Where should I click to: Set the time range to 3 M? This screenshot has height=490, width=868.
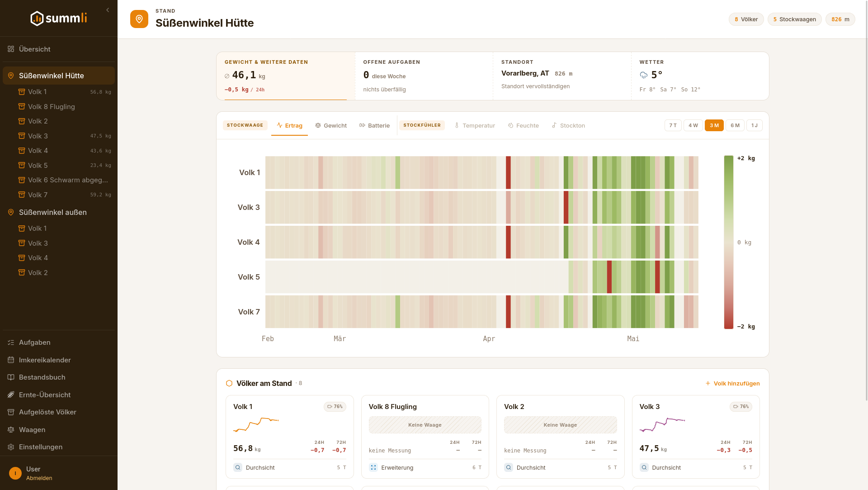[x=714, y=126]
